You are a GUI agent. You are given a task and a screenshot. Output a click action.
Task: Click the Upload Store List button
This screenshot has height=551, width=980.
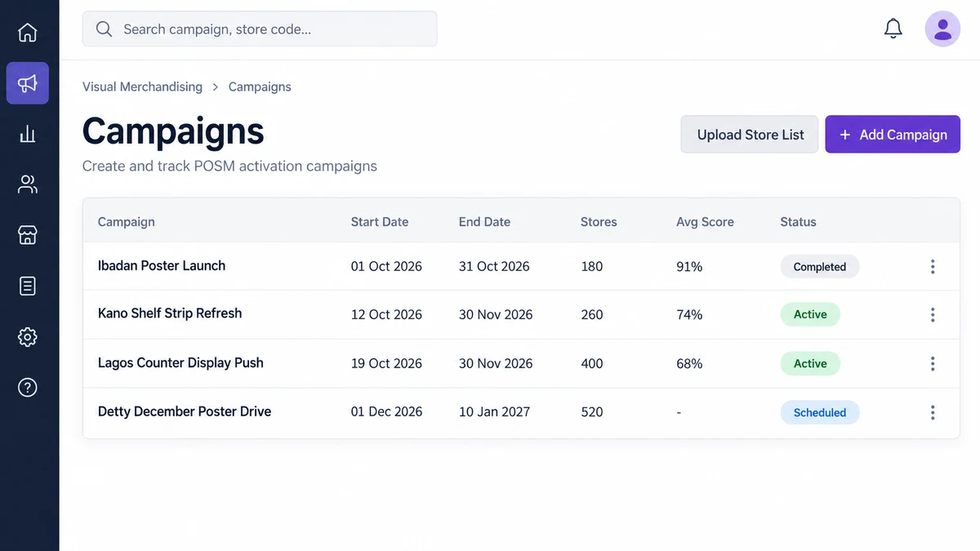(750, 135)
